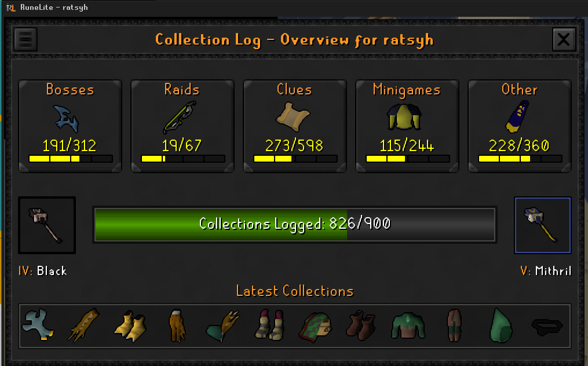Close the Collection Log overview window

564,39
